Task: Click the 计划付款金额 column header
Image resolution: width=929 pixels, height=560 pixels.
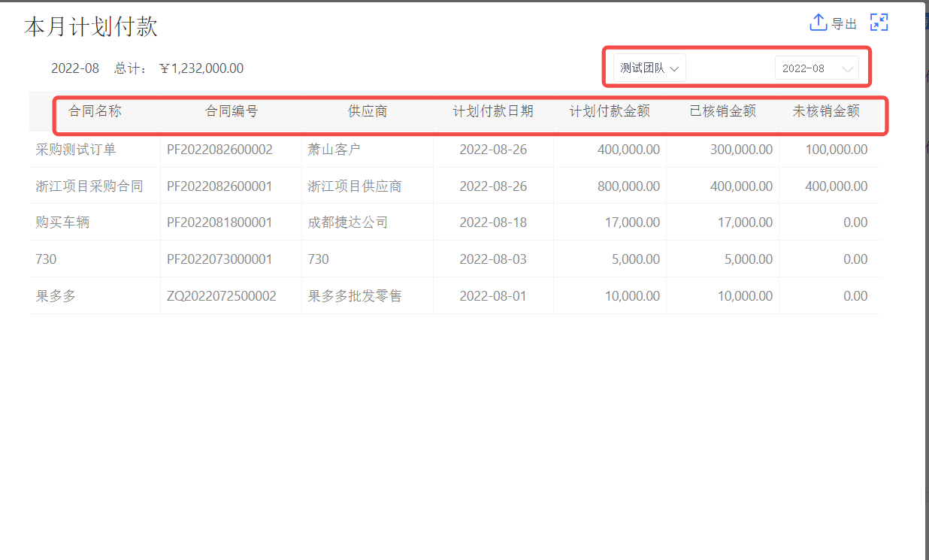Action: (610, 111)
